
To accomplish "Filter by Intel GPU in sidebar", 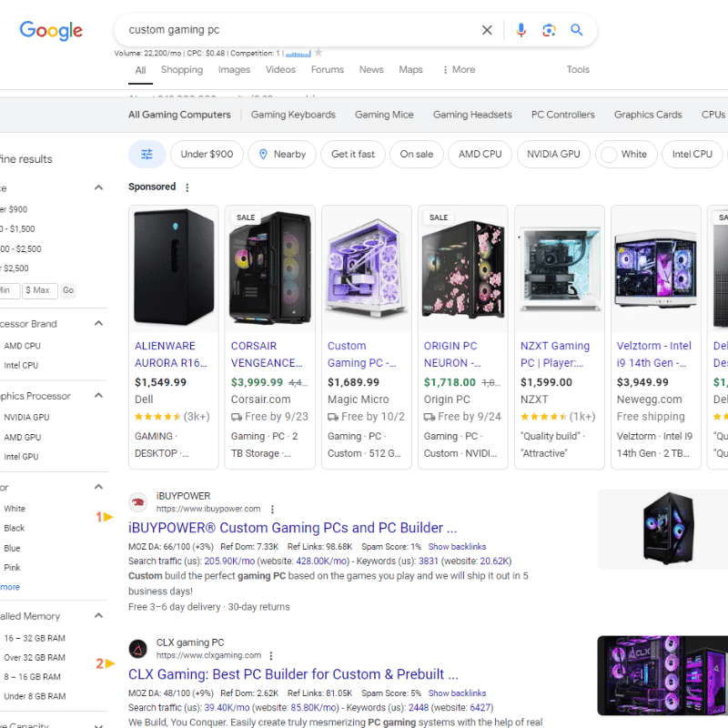I will click(21, 457).
